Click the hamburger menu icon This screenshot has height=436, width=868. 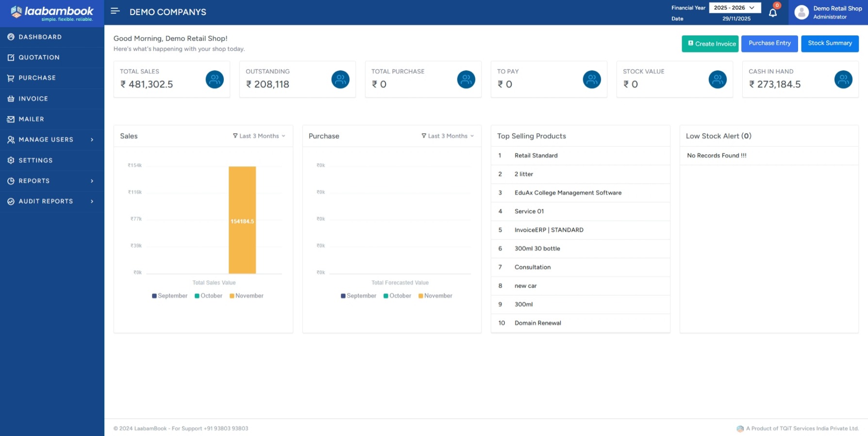click(115, 11)
